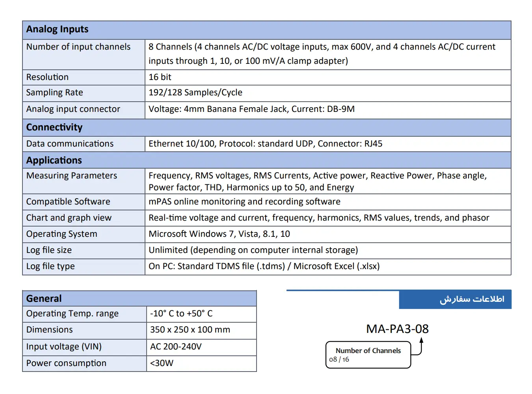Select the 'Number of input channels' label

coord(78,47)
